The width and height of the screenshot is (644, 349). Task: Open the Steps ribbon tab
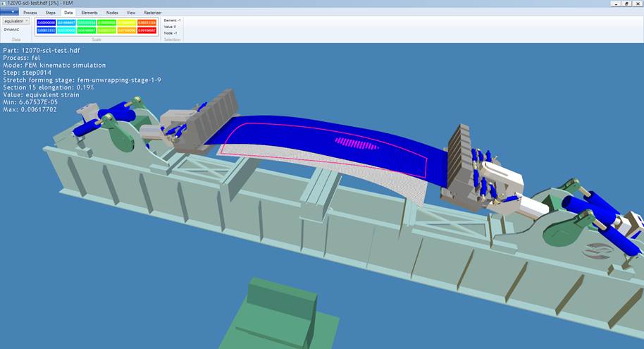51,13
